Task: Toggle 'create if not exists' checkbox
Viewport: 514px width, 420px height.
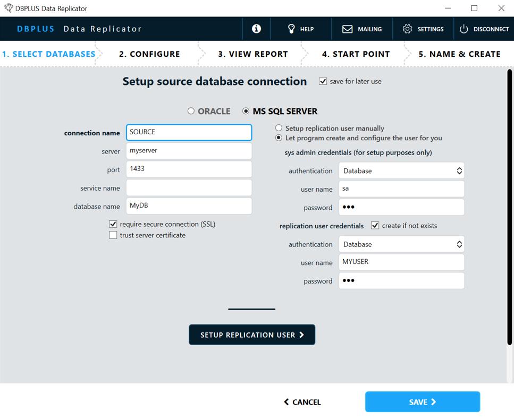Action: coord(375,226)
